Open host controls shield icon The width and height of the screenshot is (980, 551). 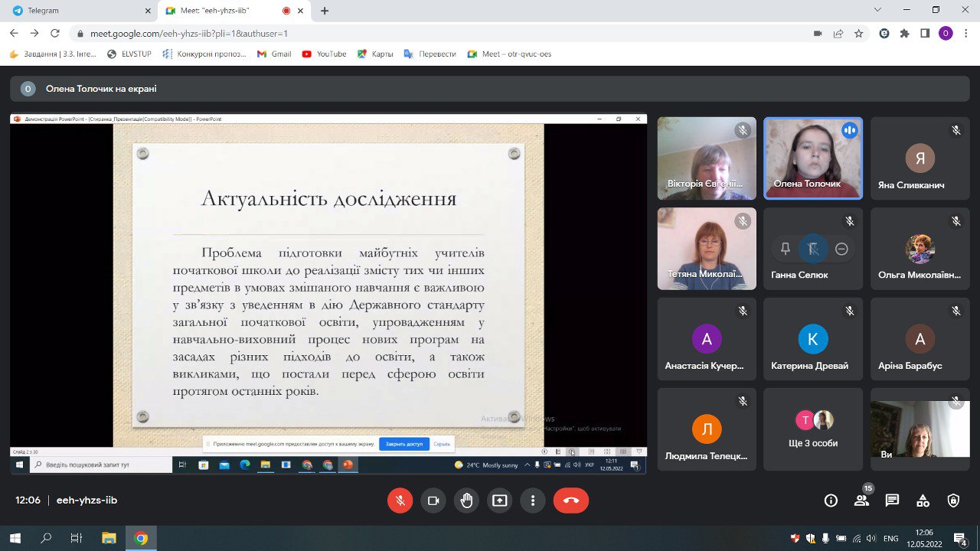click(953, 500)
